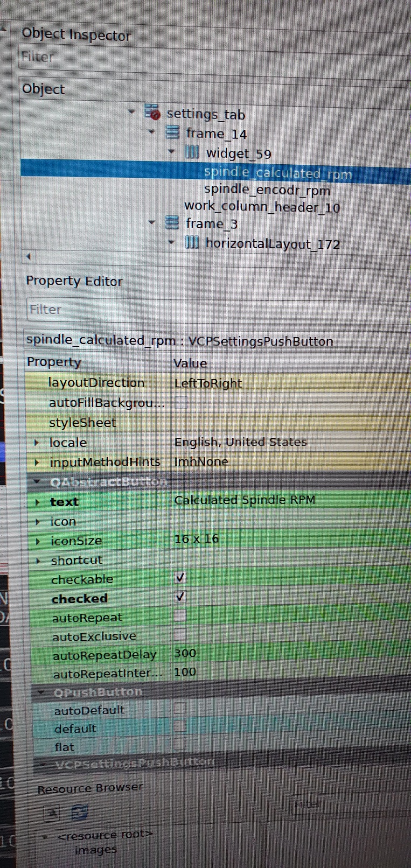
Task: Collapse the QAbstractButton property group
Action: (x=37, y=481)
